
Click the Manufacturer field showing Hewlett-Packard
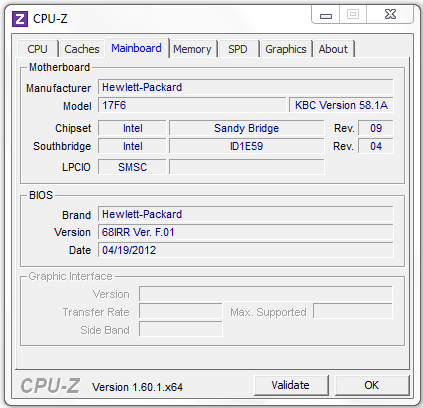[x=246, y=87]
